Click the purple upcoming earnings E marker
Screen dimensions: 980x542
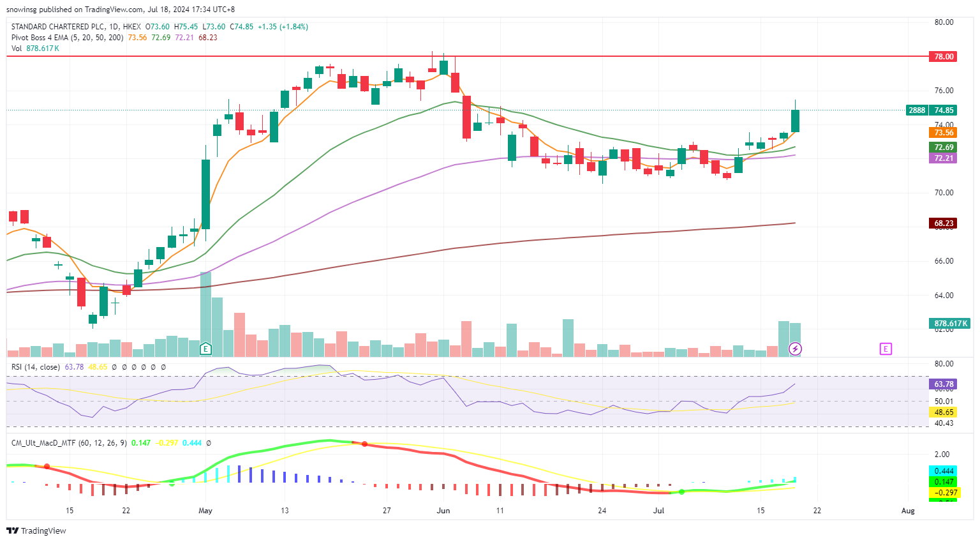pos(885,349)
